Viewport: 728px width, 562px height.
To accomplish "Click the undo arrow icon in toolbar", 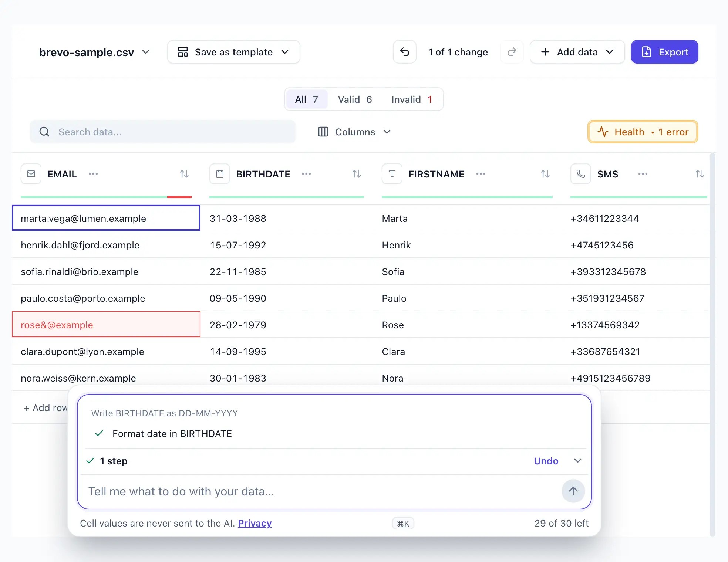I will pyautogui.click(x=405, y=52).
